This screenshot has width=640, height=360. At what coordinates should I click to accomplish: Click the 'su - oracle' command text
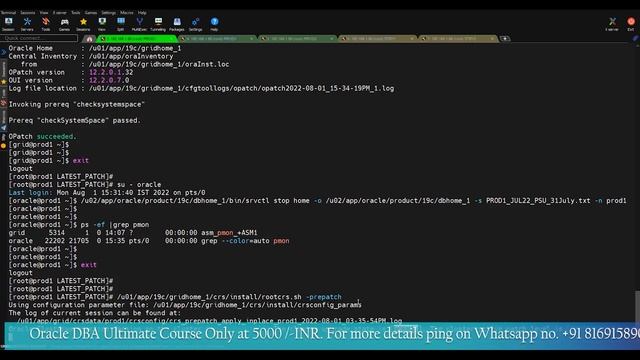coord(139,184)
